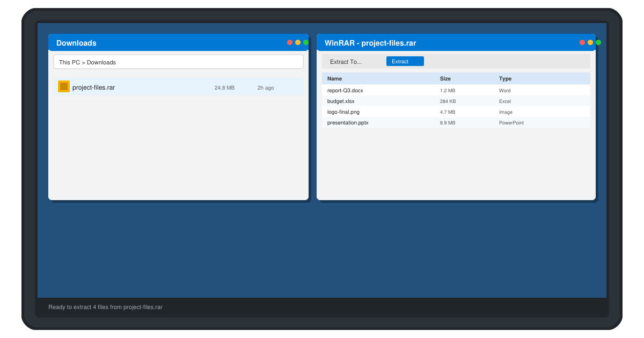
Task: Click the Extract To... label
Action: coord(346,62)
